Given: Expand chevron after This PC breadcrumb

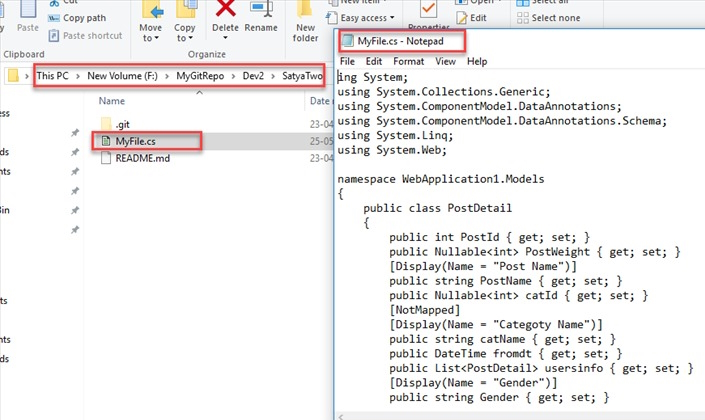Looking at the screenshot, I should point(78,76).
